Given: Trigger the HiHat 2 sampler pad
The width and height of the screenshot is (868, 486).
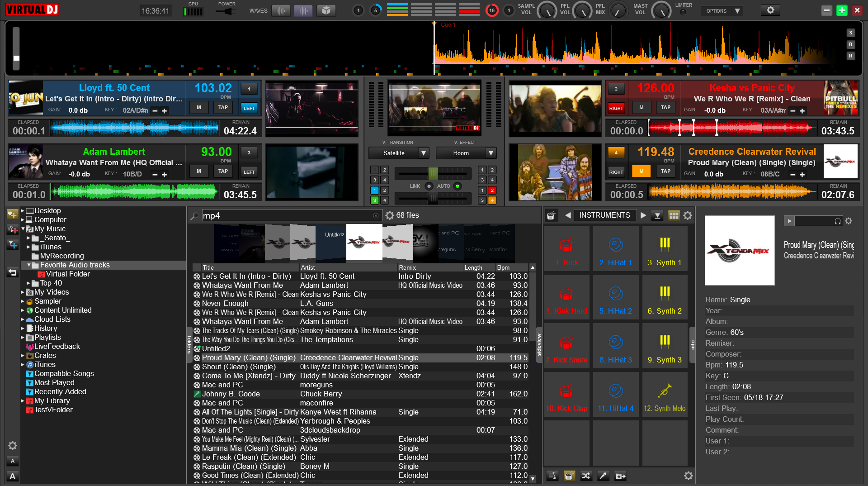Looking at the screenshot, I should pos(616,297).
